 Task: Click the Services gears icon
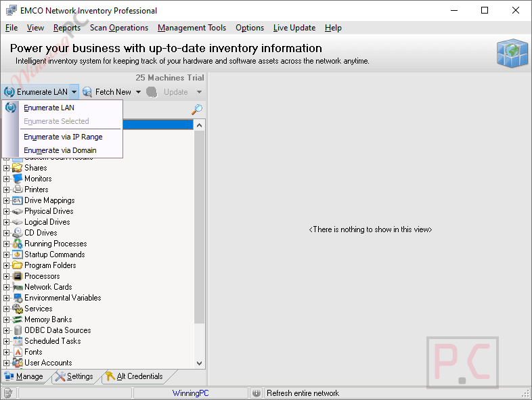18,309
